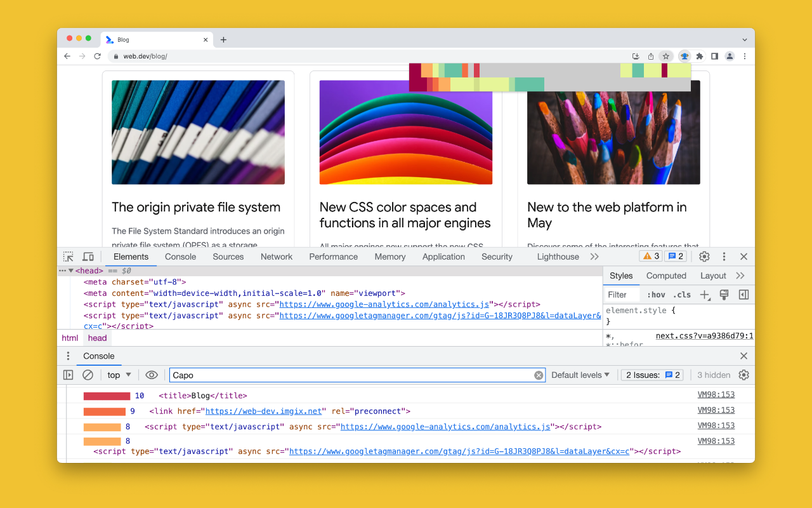
Task: Follow the web-dev.imgix.net link in console
Action: pyautogui.click(x=264, y=411)
